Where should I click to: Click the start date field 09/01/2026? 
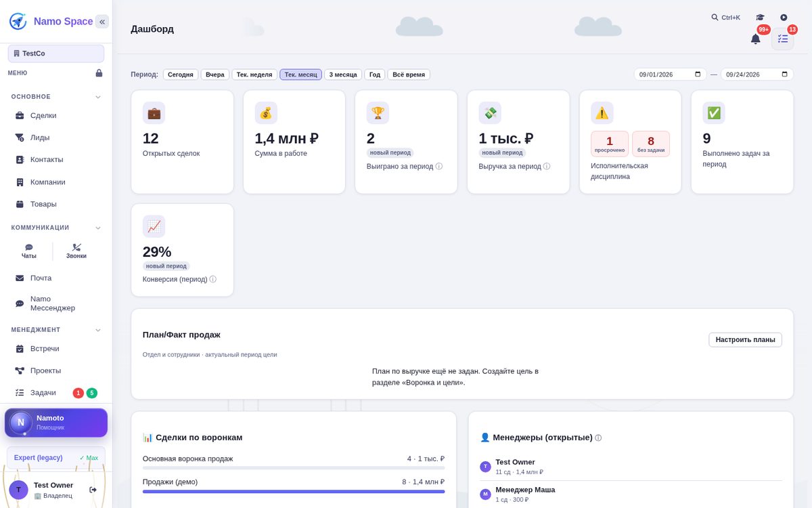[x=670, y=75]
